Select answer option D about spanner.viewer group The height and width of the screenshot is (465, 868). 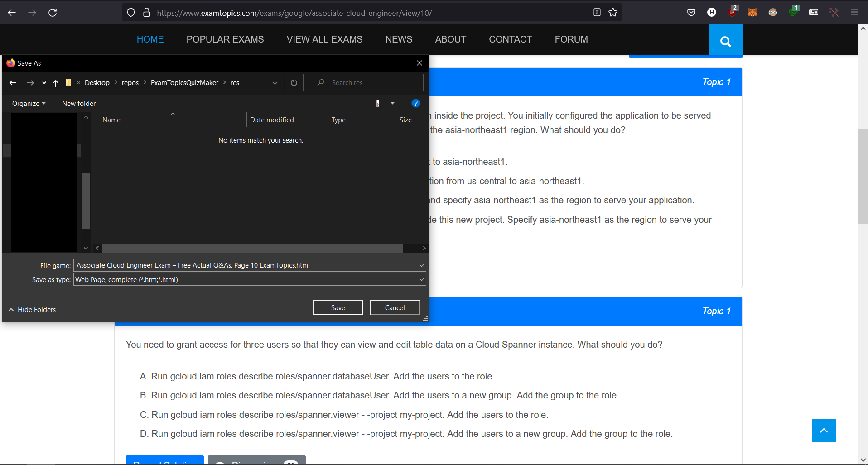406,434
